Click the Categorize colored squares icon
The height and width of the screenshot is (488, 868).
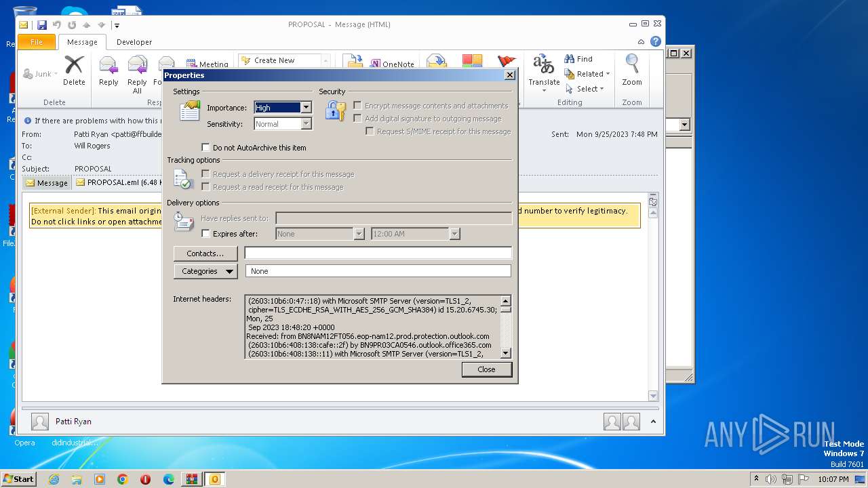point(472,62)
